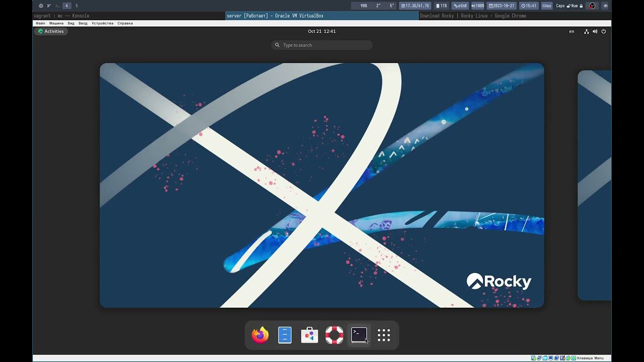
Task: Click the 'Клавиша Menu' host key indicator
Action: [590, 358]
